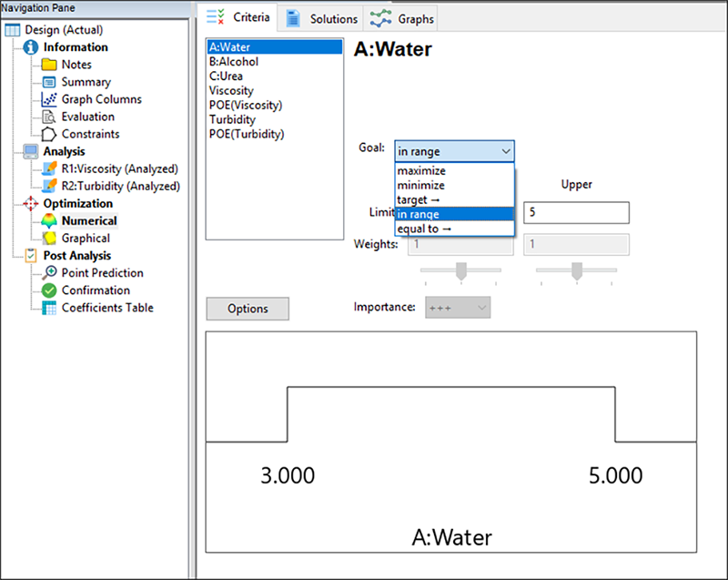Image resolution: width=728 pixels, height=580 pixels.
Task: Open the disabled Importance dropdown
Action: point(459,308)
